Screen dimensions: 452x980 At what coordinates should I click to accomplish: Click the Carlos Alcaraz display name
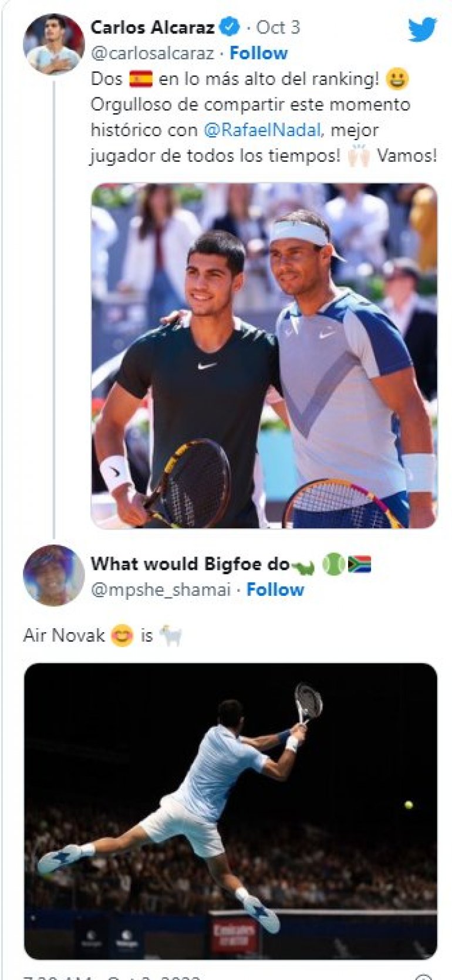tap(153, 27)
